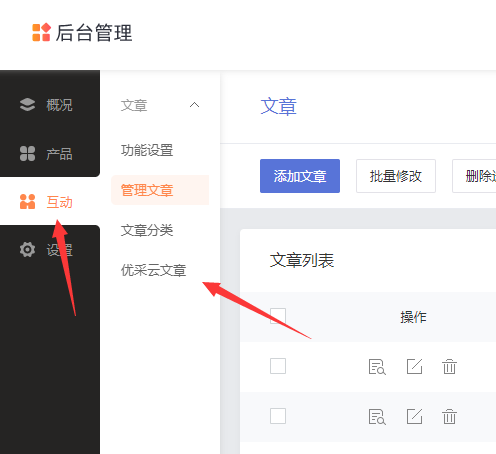
Task: Collapse the 文章 submenu chevron
Action: (x=194, y=105)
